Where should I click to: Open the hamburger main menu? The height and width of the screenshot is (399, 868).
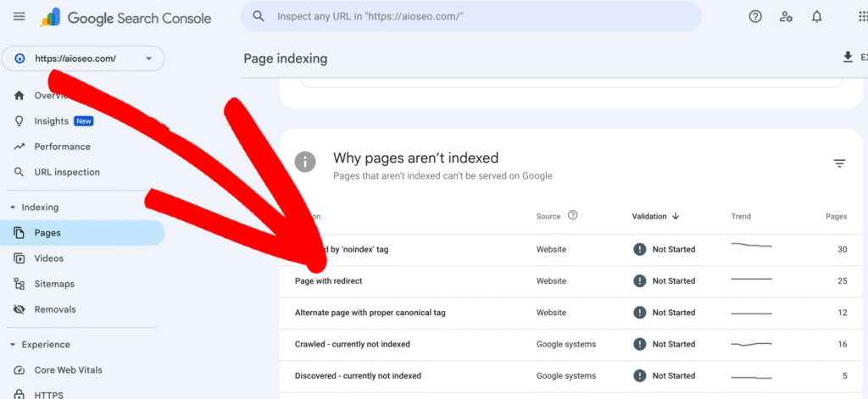[19, 17]
